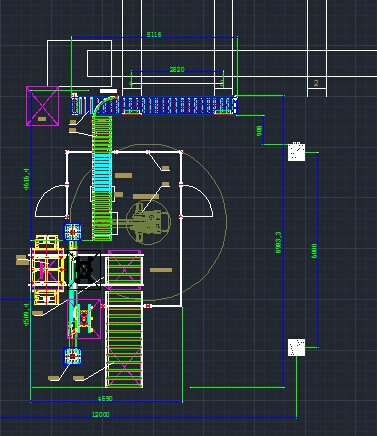
Task: Click the cyan conveyor section
Action: 102,173
